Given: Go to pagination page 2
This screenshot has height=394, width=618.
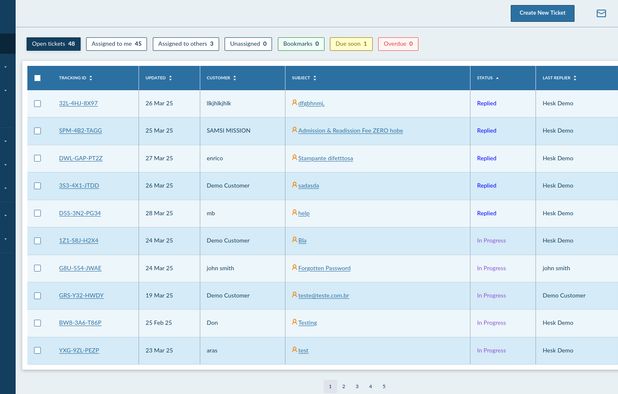Looking at the screenshot, I should point(344,387).
